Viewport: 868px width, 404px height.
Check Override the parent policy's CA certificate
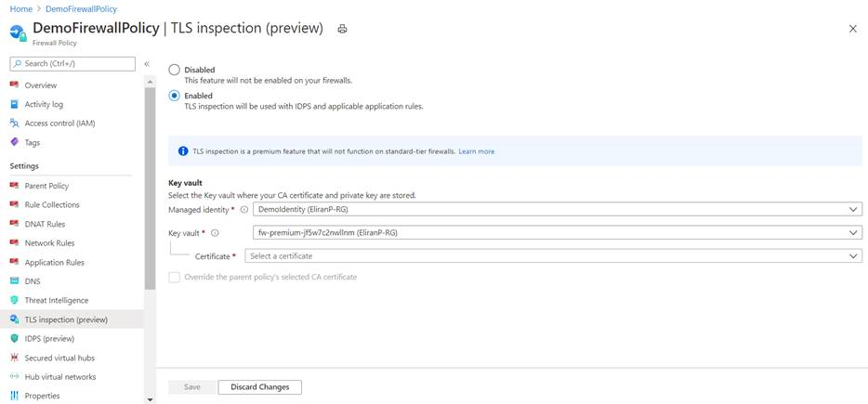click(x=174, y=277)
